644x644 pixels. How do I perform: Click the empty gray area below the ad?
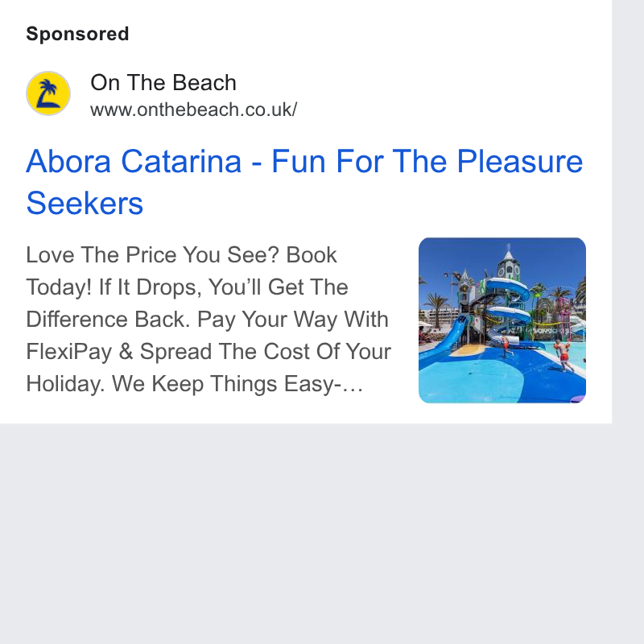coord(306,533)
